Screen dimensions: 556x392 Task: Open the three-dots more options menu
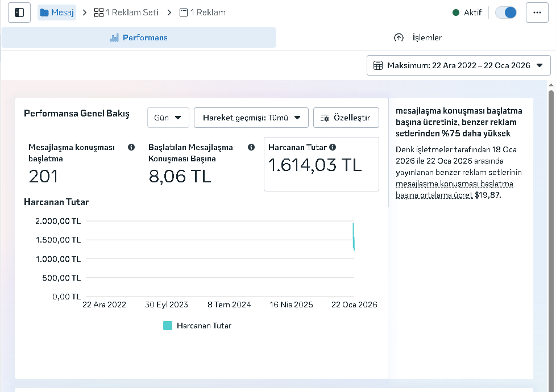point(537,12)
